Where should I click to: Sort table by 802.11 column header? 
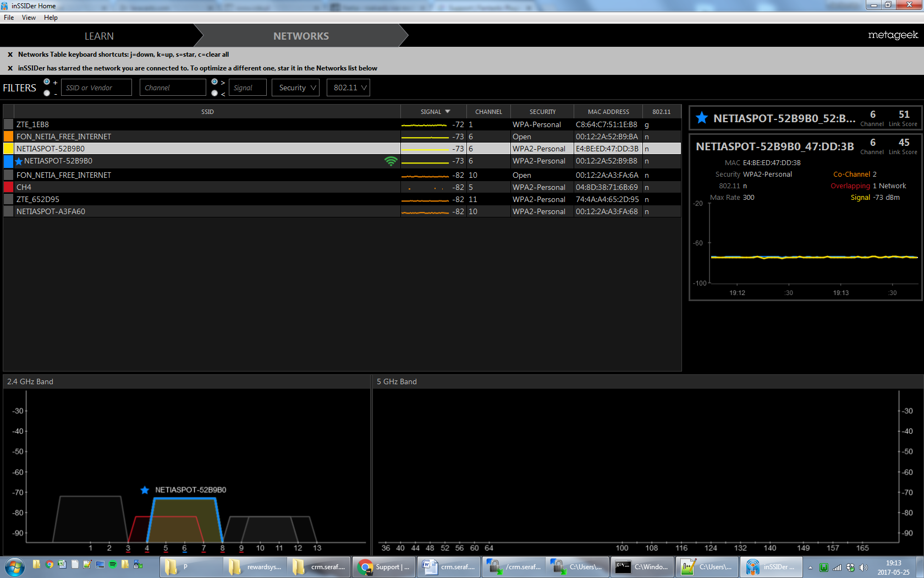click(662, 111)
